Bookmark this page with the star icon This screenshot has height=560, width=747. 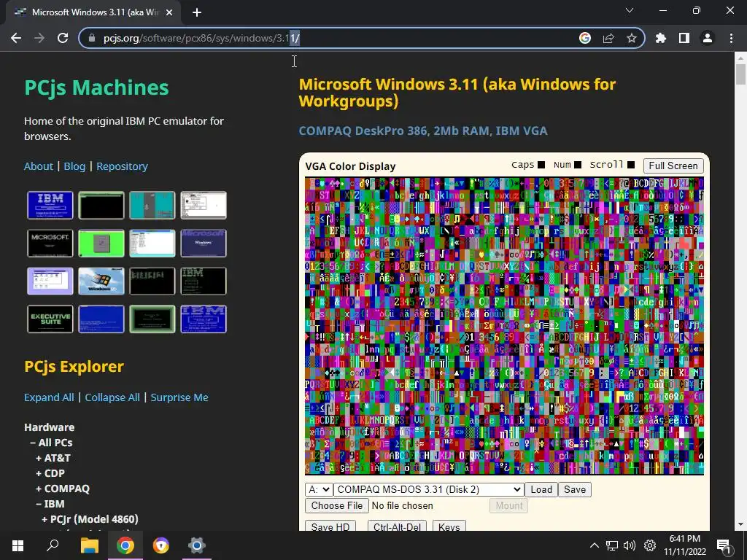[631, 38]
